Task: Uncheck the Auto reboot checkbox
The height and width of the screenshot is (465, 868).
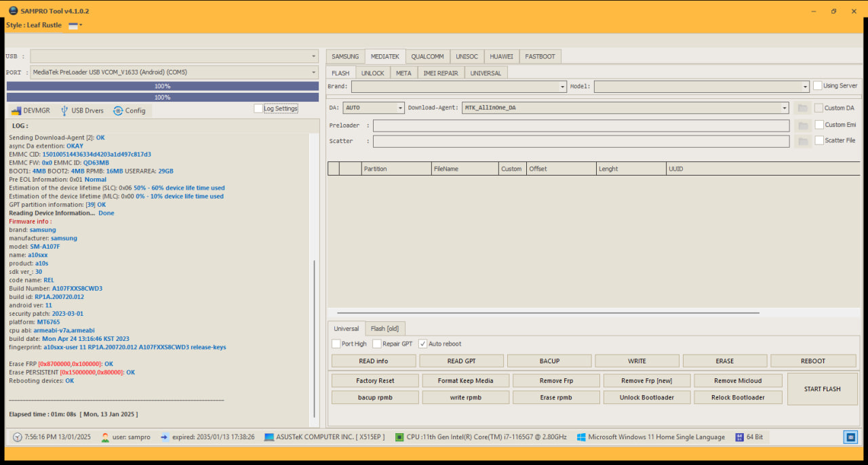Action: [x=423, y=344]
